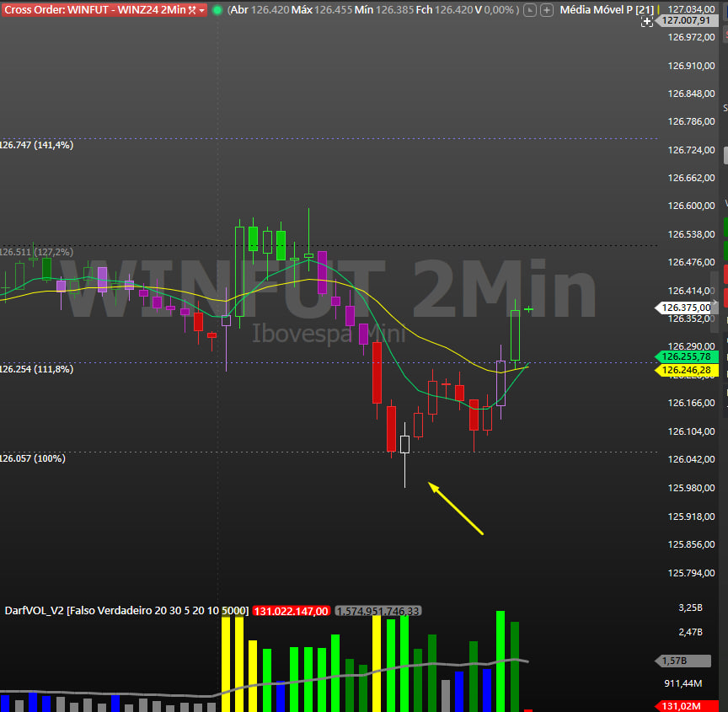Click the green connection status dot

click(x=217, y=10)
